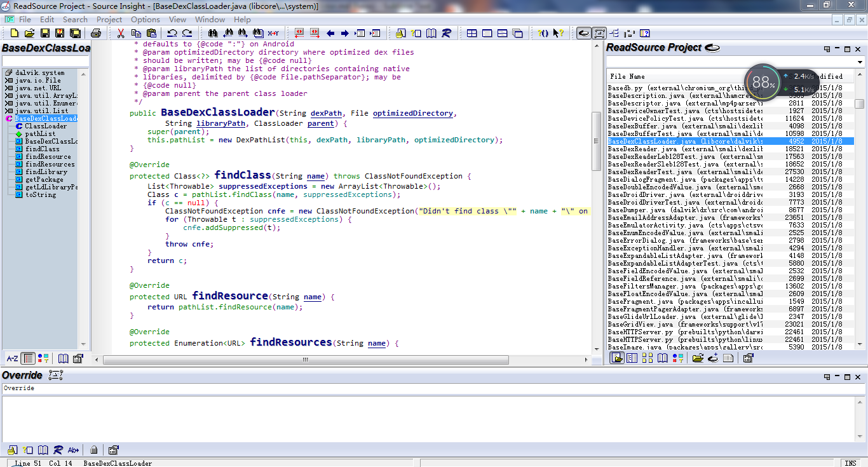The image size is (868, 467).
Task: Toggle the Context Window panel button
Action: click(x=599, y=33)
